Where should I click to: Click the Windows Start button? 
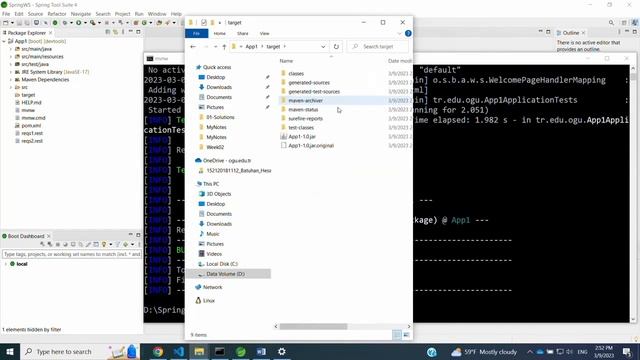pyautogui.click(x=10, y=351)
